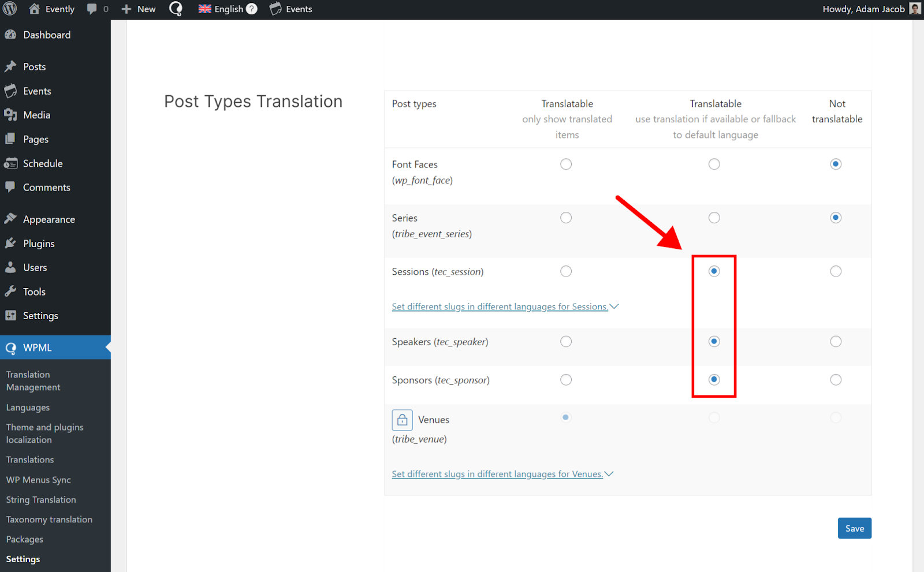Screen dimensions: 924x572
Task: Mark Font Faces as only show translated items
Action: tap(565, 164)
